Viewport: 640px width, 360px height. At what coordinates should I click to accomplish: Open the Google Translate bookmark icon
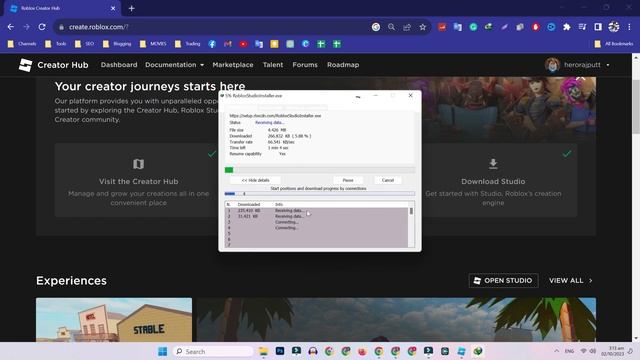(259, 44)
